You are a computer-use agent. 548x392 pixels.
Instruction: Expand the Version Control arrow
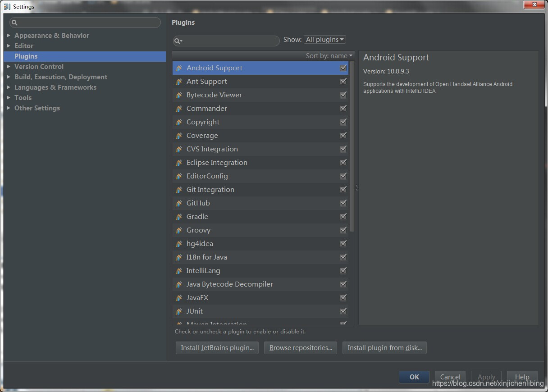tap(9, 66)
